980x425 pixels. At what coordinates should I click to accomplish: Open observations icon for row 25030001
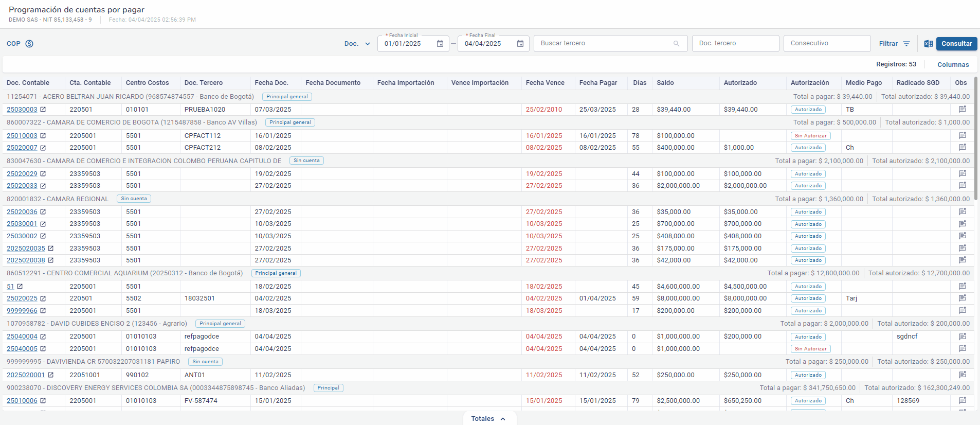(963, 224)
